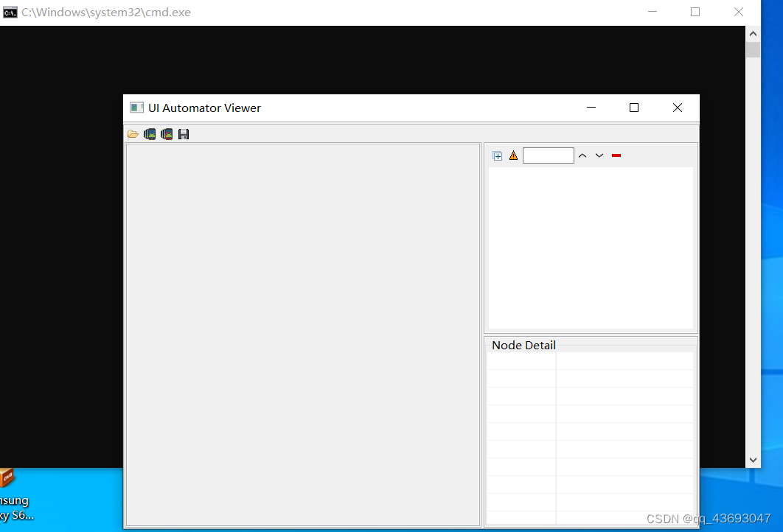Capture a device screenshot with UI dump
This screenshot has width=783, height=532.
click(150, 133)
